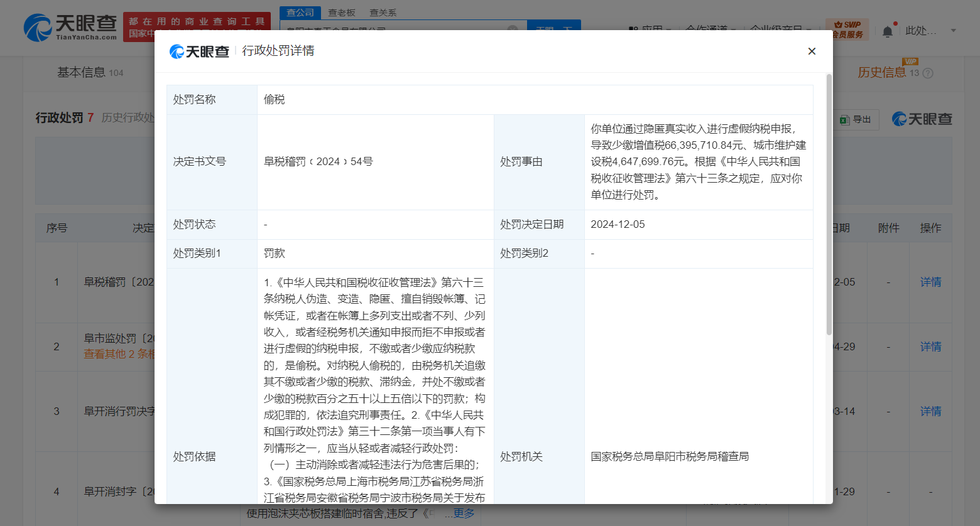The width and height of the screenshot is (980, 526).
Task: Click the penalty reason text starting 你单位通过隐匿
Action: coord(698,162)
